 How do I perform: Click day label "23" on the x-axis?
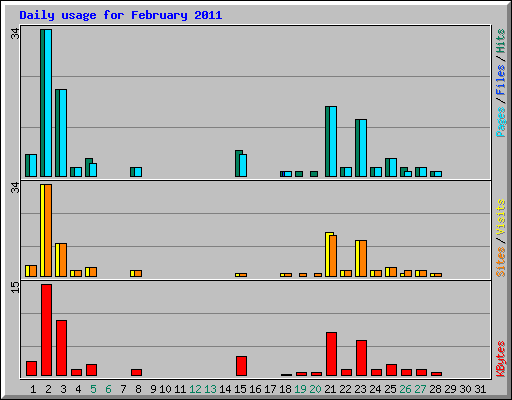click(x=360, y=389)
